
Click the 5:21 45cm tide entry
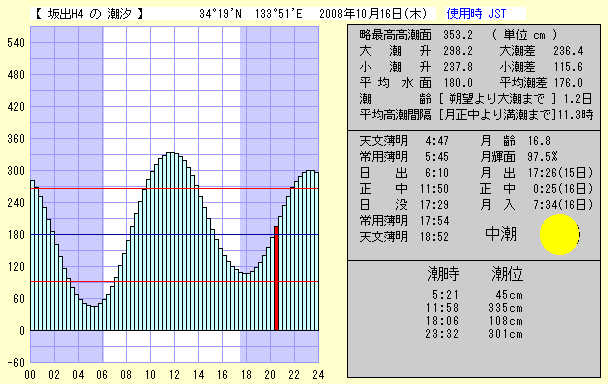pos(477,295)
